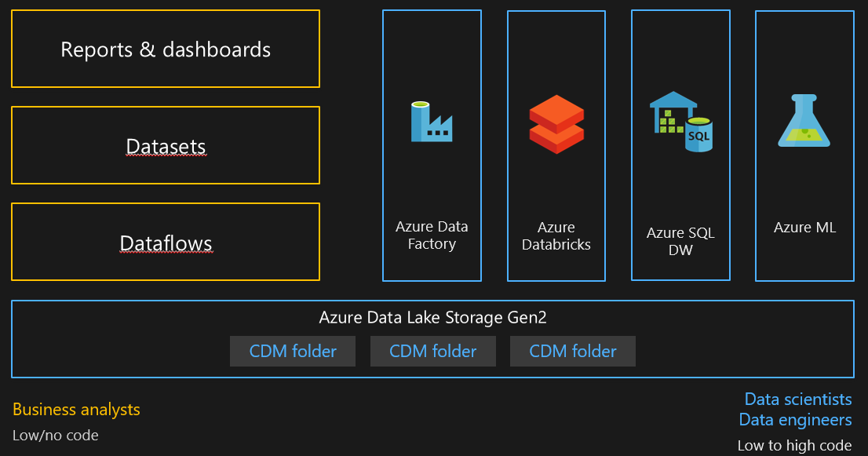Click the Azure Data Factory label
Screen dimensions: 868x456
point(432,235)
